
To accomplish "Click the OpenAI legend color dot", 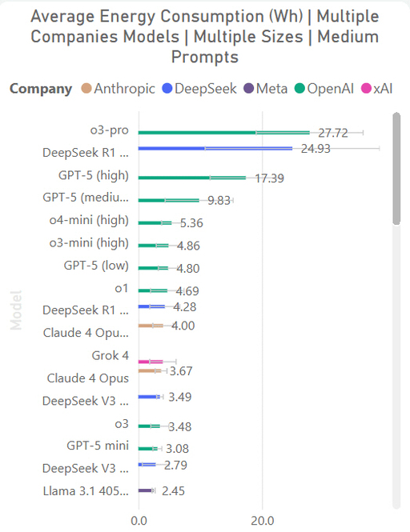I will [x=299, y=89].
